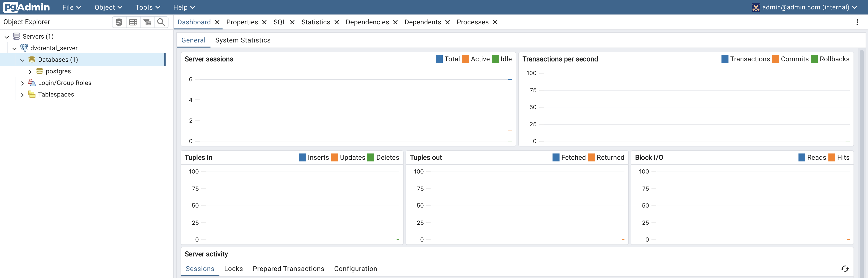Image resolution: width=868 pixels, height=278 pixels.
Task: Toggle the Rollbacks legend swatch
Action: (x=814, y=59)
